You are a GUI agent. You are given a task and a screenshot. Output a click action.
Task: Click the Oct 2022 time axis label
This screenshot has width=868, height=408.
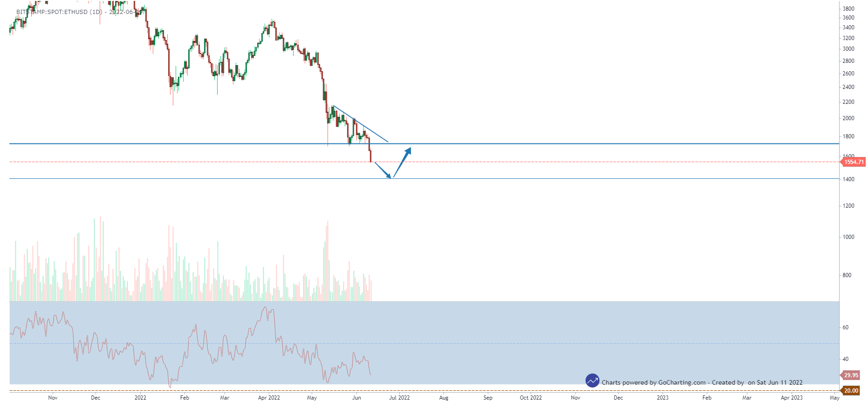pyautogui.click(x=531, y=398)
